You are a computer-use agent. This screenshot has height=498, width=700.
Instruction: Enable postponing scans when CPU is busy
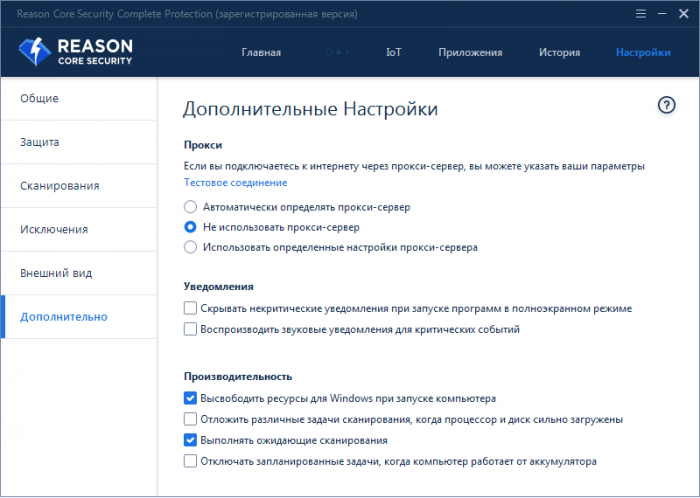[x=191, y=419]
